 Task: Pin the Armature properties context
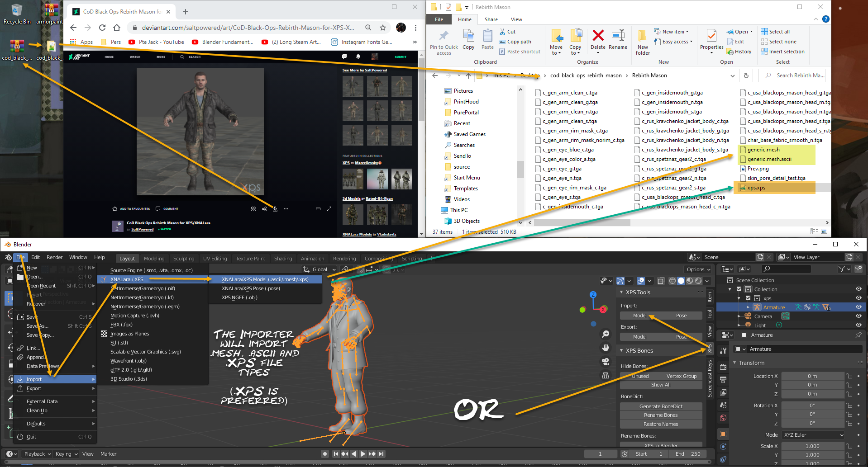coord(858,335)
